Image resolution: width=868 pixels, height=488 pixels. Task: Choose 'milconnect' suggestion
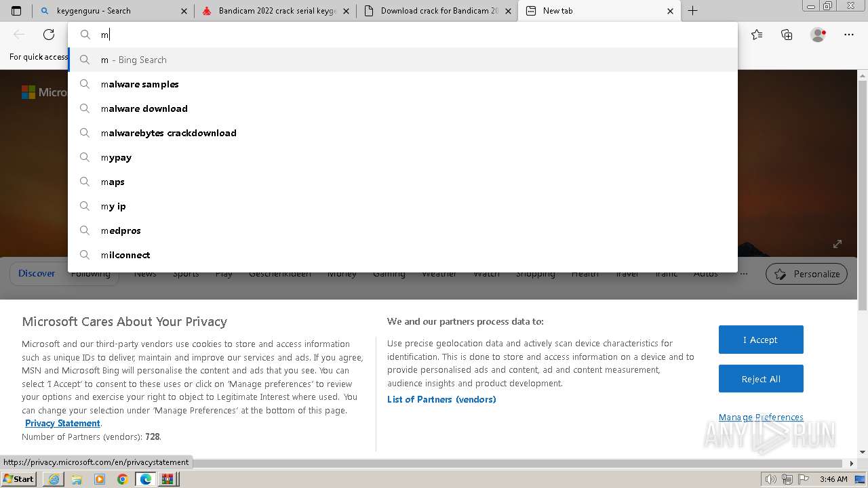point(403,255)
